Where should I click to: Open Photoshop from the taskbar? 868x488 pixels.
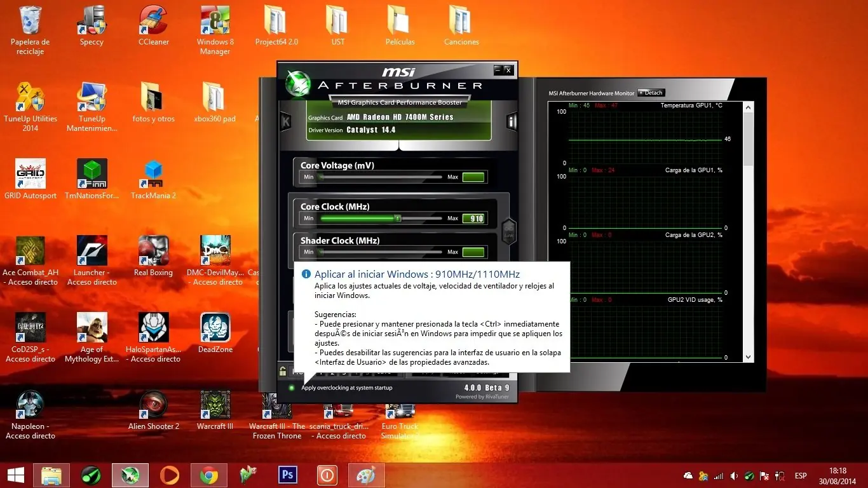click(x=288, y=475)
